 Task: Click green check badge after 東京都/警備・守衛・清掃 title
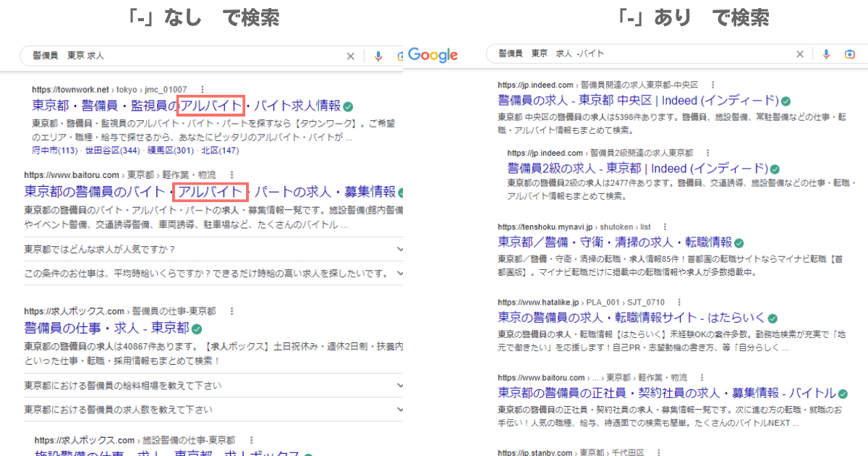[739, 242]
